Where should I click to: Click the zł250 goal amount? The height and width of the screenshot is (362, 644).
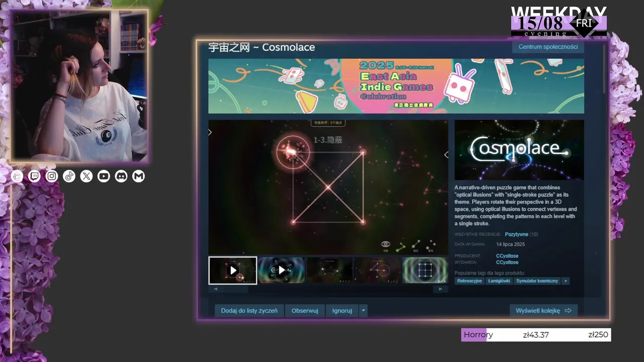598,335
